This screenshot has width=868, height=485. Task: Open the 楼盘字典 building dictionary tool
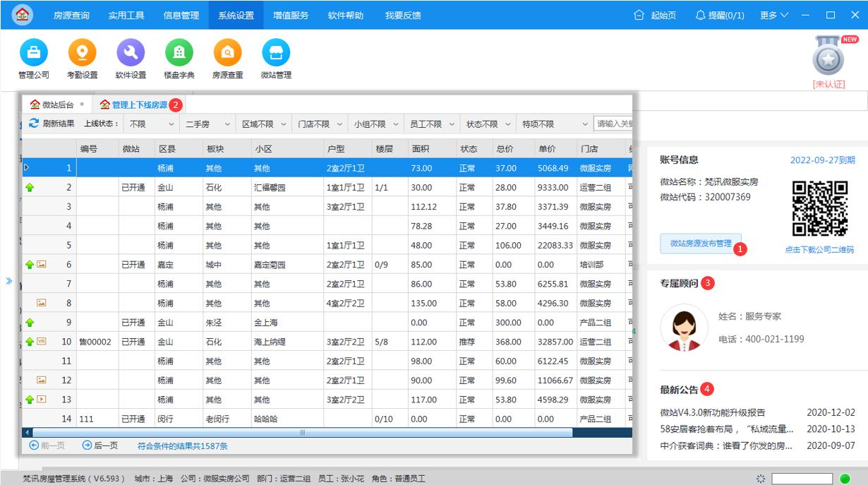point(179,56)
